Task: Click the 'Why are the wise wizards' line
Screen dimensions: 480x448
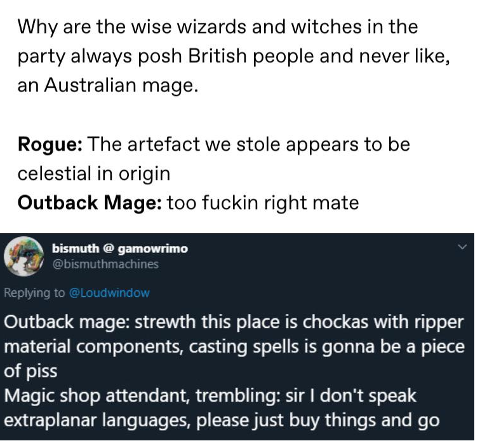Action: pos(218,27)
